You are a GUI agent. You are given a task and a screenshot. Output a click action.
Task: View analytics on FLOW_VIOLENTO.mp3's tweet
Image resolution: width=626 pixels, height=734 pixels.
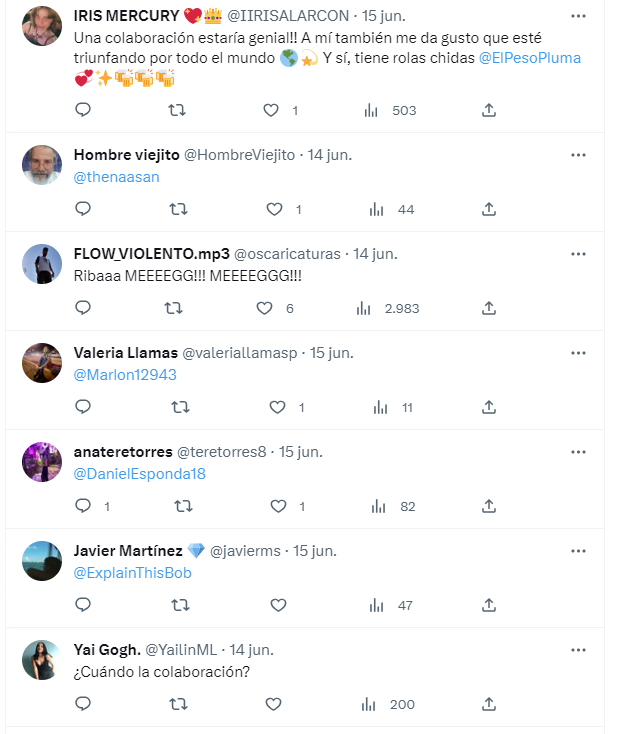[x=364, y=308]
